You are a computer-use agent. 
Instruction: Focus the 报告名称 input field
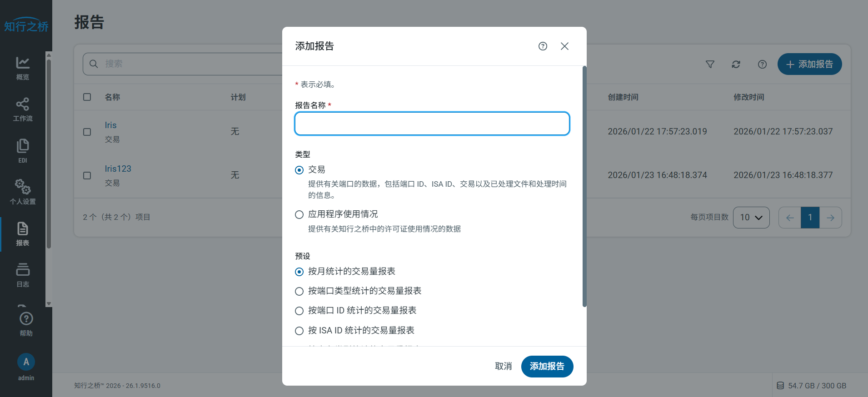[432, 124]
